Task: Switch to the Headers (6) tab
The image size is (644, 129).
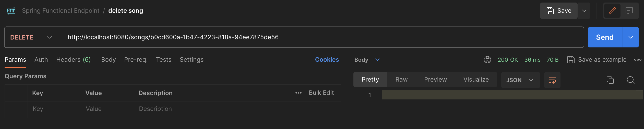Action: click(73, 60)
